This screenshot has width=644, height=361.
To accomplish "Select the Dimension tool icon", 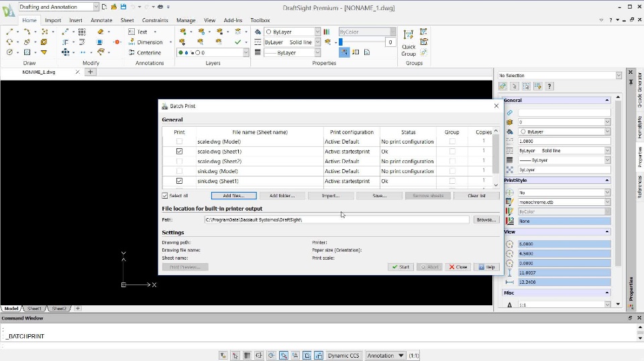I will coord(131,42).
